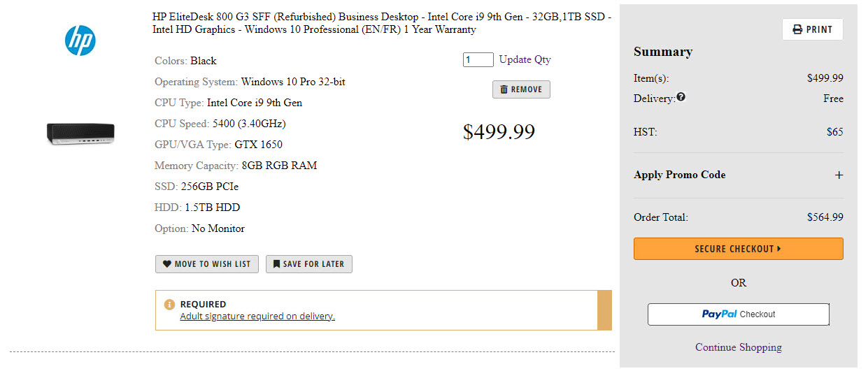Viewport: 868px width, 378px height.
Task: Open the EliteDesk desktop product thumbnail
Action: [x=80, y=133]
